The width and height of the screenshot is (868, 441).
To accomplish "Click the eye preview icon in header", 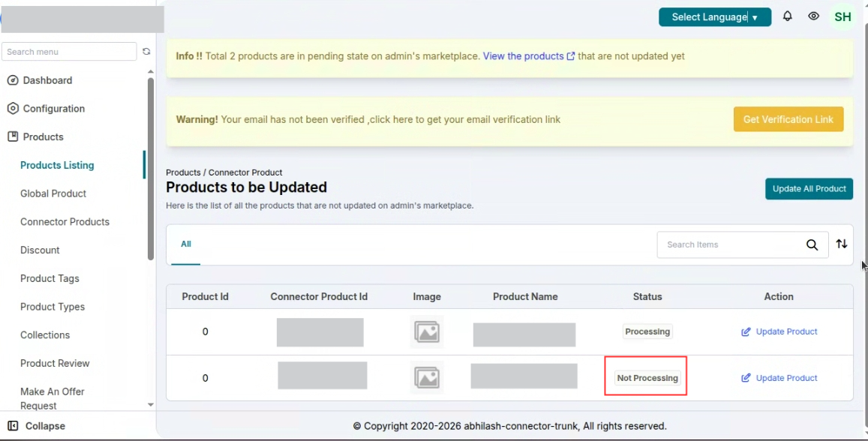I will coord(813,16).
